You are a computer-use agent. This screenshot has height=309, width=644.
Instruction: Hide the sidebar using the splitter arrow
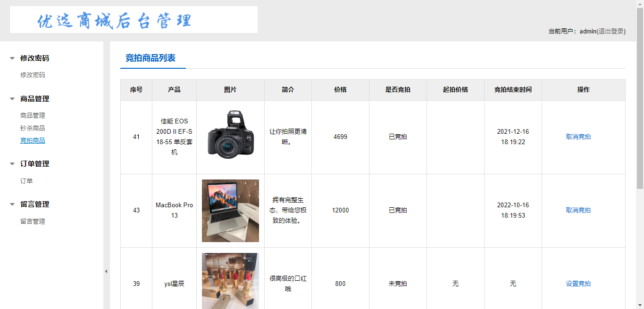106,271
